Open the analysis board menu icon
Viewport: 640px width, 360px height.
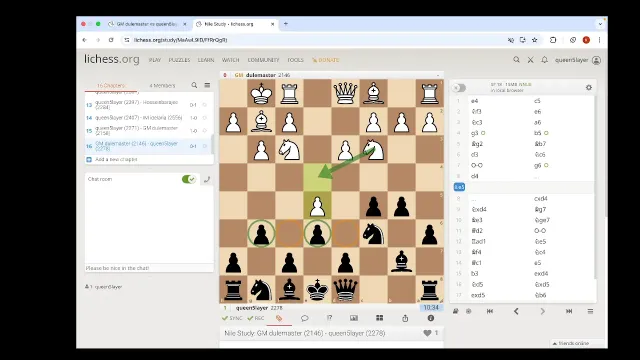(x=590, y=311)
